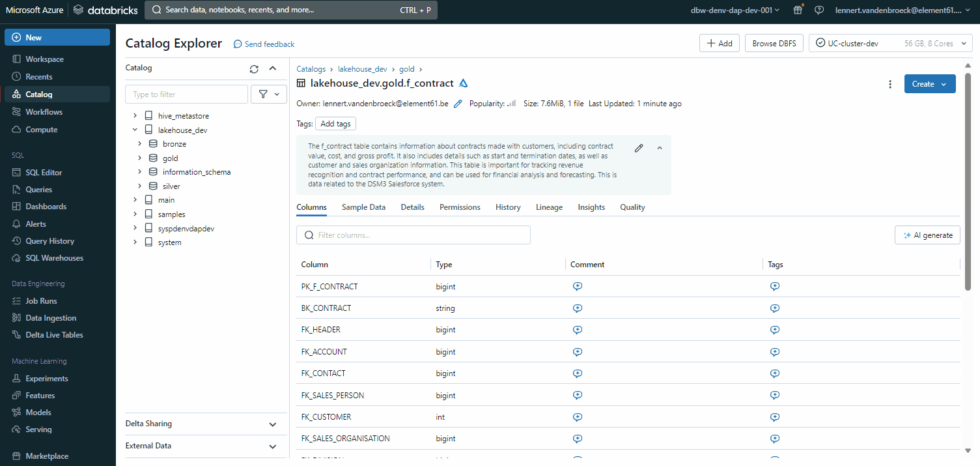Switch to the Sample Data tab
Viewport: 980px width, 466px height.
click(363, 207)
